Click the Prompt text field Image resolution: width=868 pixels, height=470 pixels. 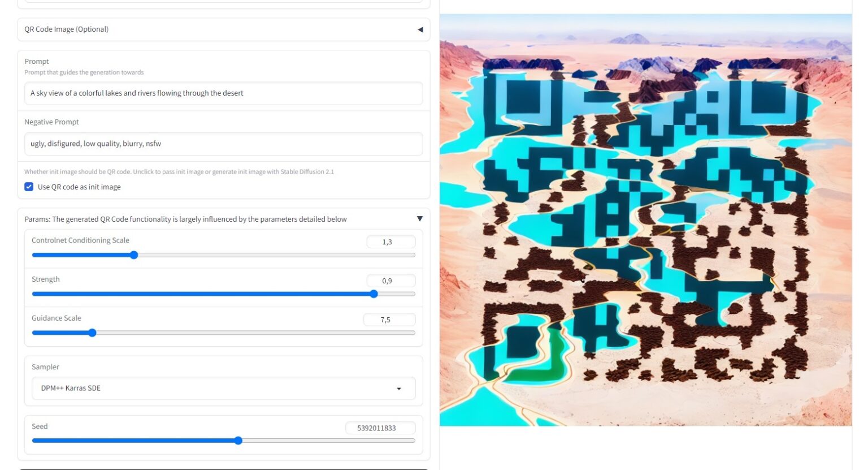pyautogui.click(x=223, y=93)
